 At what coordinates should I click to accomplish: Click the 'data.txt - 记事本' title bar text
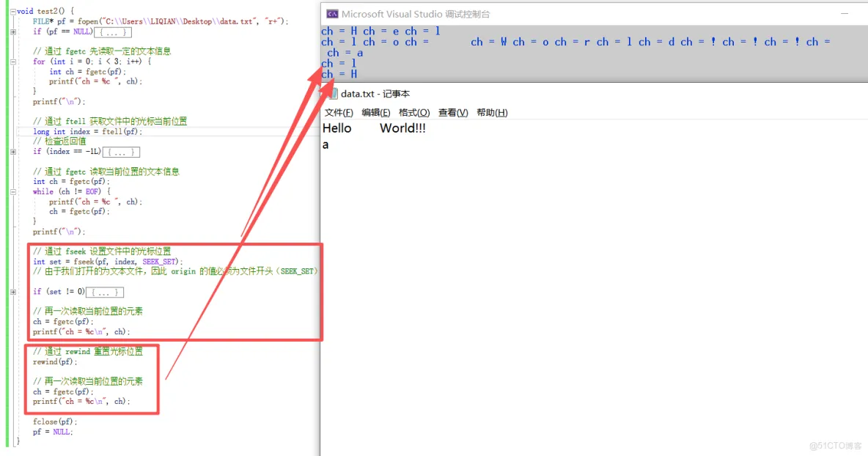(x=375, y=94)
